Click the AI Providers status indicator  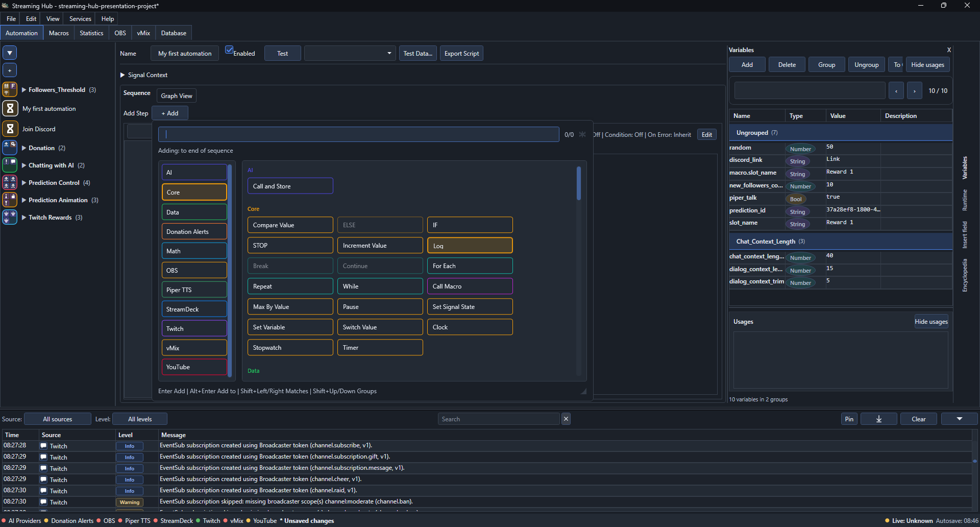(x=21, y=521)
